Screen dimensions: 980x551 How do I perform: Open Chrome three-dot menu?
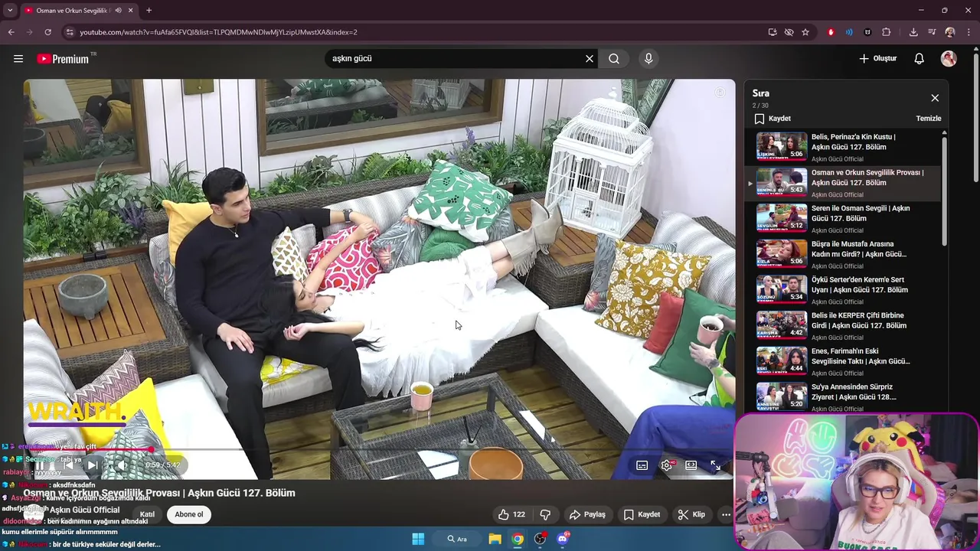pyautogui.click(x=969, y=32)
